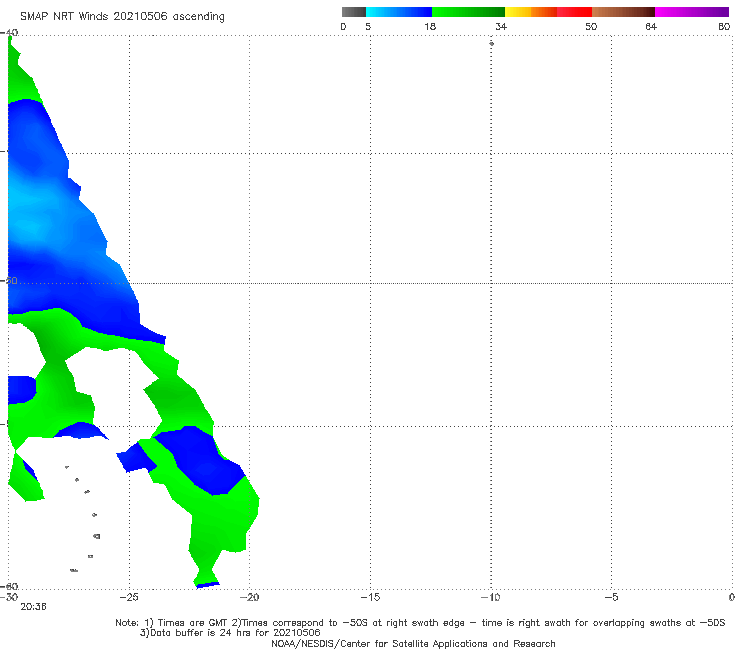Click the color scale label '18'

click(430, 26)
